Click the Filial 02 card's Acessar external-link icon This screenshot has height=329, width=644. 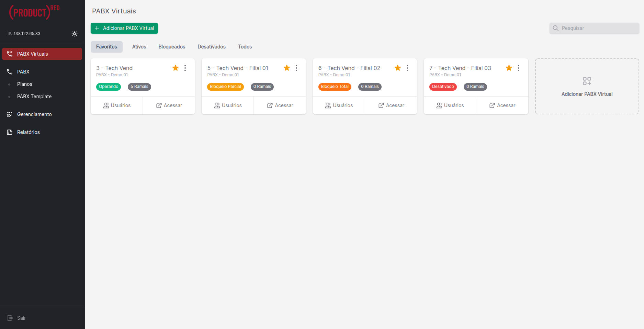tap(381, 105)
